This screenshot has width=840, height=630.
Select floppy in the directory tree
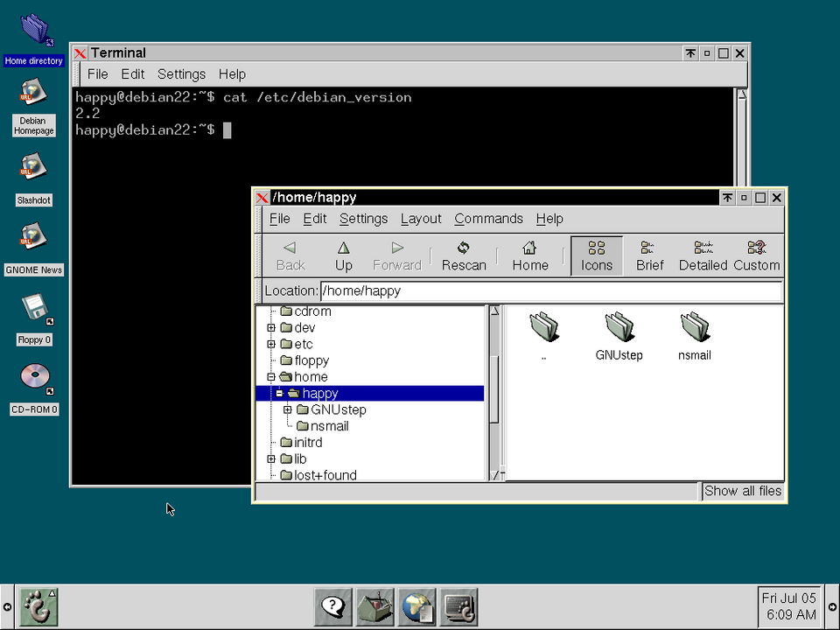311,360
